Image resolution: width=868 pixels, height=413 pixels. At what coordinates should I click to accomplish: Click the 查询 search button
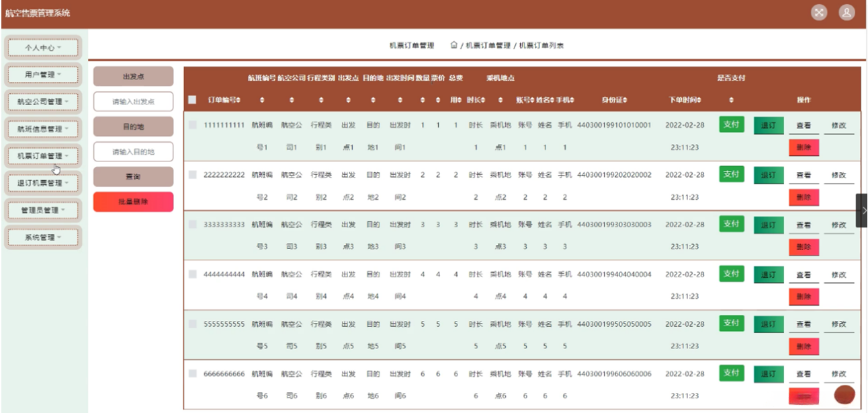(x=133, y=176)
